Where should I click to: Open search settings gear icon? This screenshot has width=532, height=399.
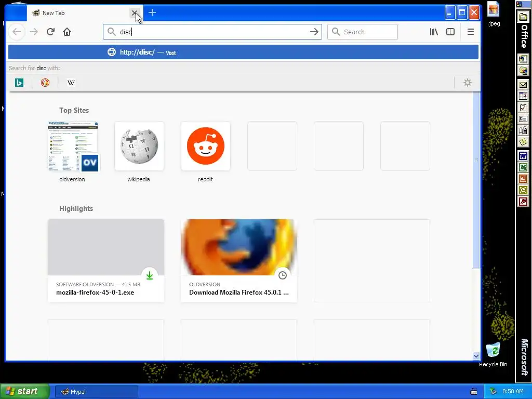(x=467, y=83)
